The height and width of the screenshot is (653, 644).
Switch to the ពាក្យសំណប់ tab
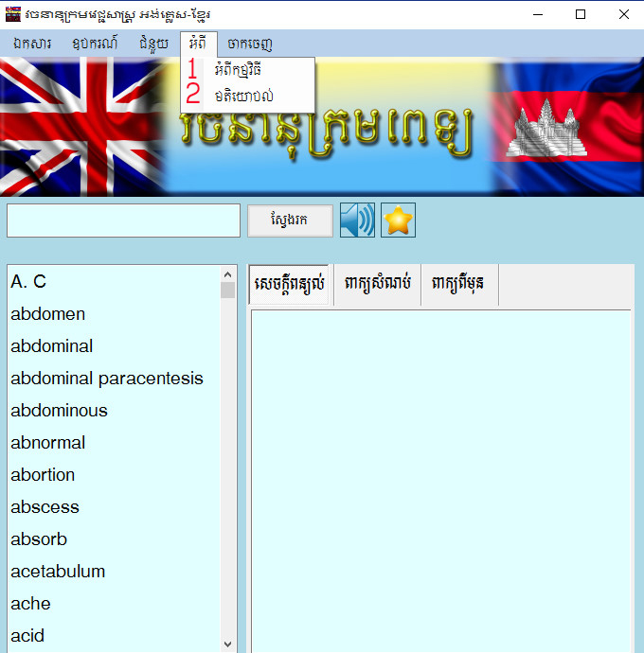click(377, 284)
